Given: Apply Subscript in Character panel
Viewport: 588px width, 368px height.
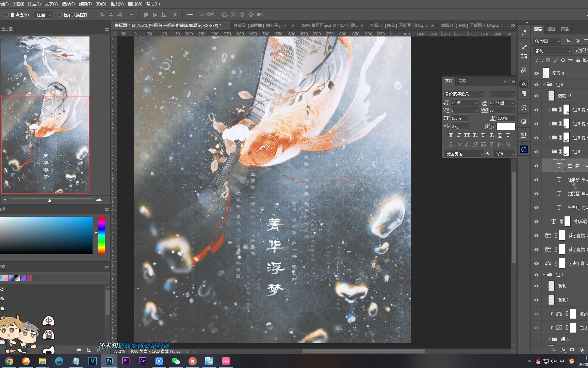Looking at the screenshot, I should (492, 135).
